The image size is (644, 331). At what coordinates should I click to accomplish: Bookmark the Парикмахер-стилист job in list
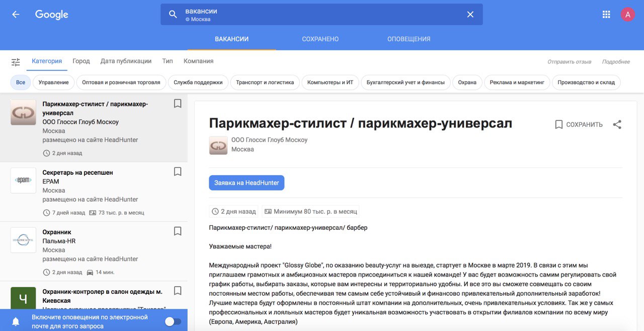pos(178,103)
